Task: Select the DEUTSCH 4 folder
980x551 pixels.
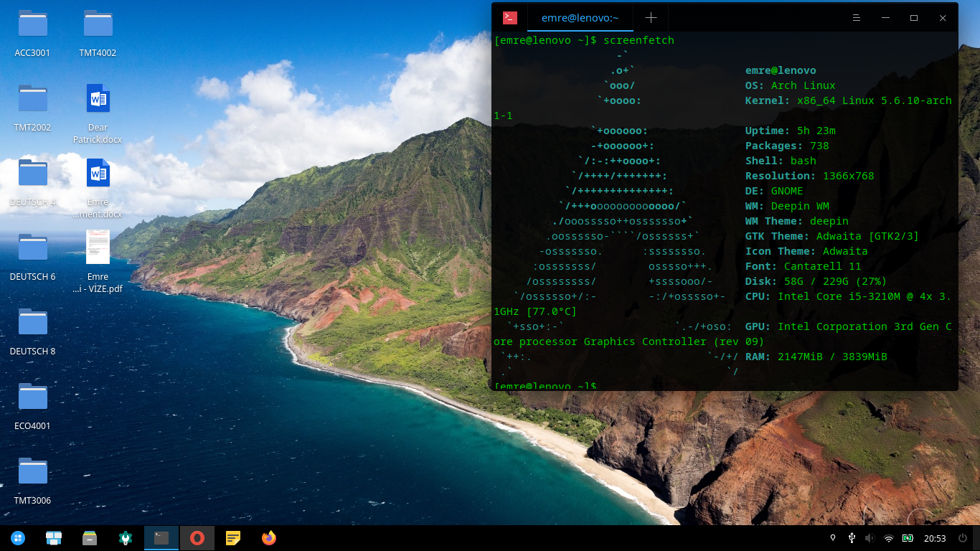Action: pos(32,183)
